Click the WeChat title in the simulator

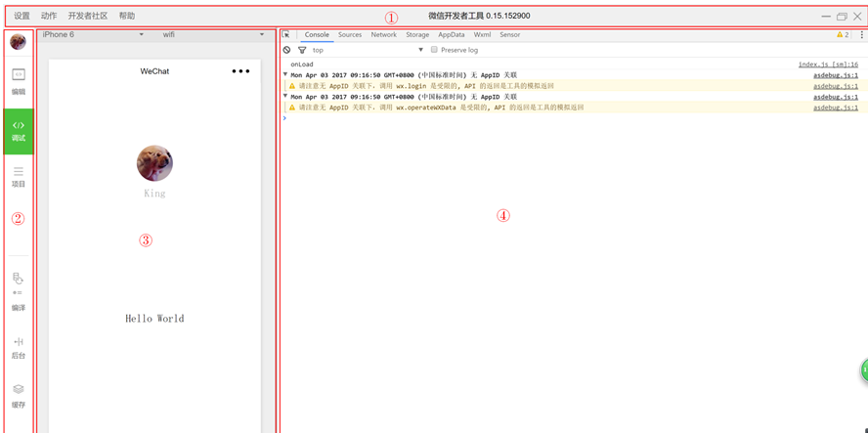coord(154,71)
